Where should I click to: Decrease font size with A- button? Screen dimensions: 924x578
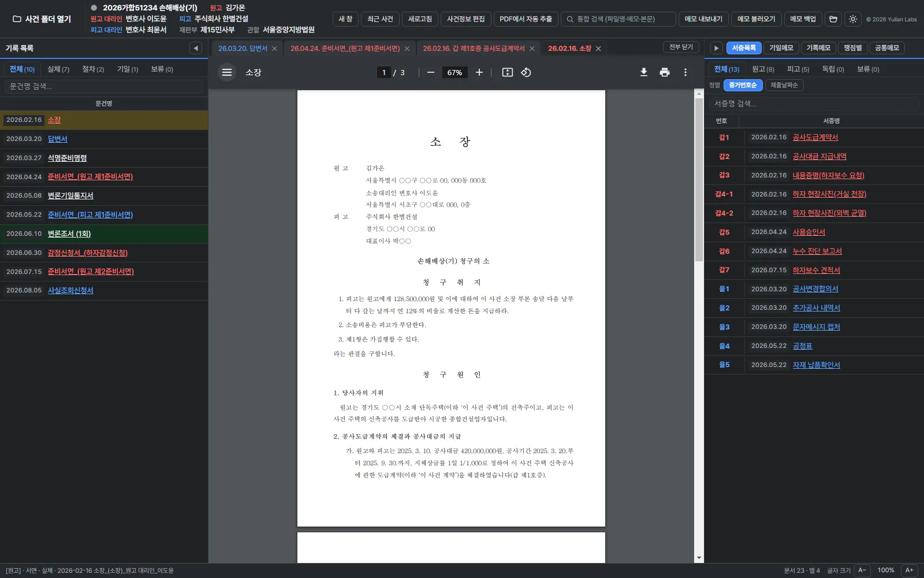coord(862,570)
